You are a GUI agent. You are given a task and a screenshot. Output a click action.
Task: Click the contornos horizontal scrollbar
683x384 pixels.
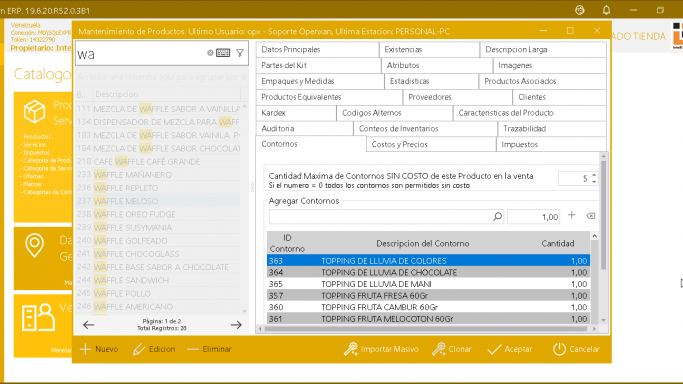point(427,329)
